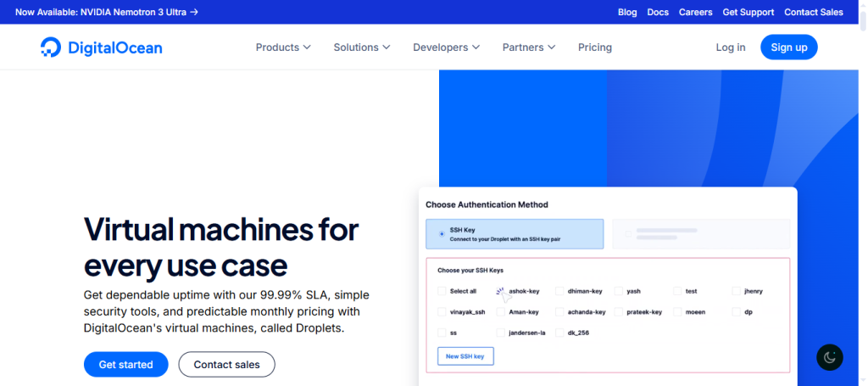Check the moeen checkbox
This screenshot has height=386, width=868.
[677, 312]
